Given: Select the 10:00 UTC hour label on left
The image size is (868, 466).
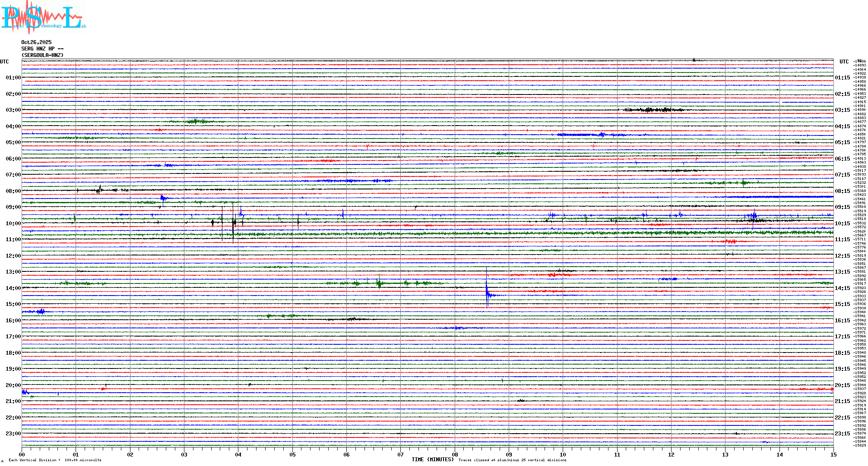Looking at the screenshot, I should point(13,224).
